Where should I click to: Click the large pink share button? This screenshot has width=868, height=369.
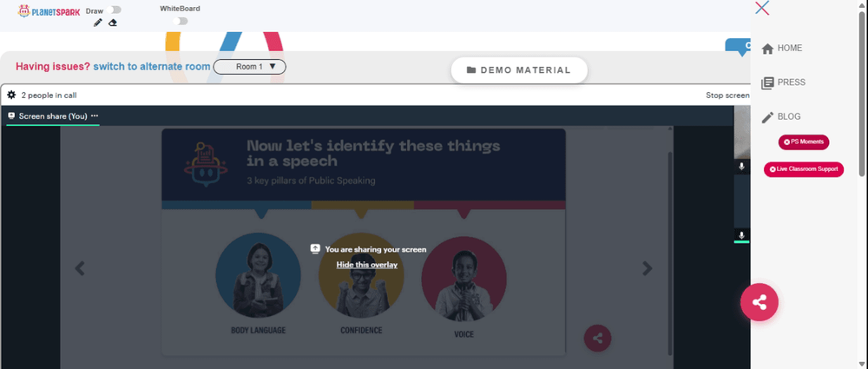(759, 302)
